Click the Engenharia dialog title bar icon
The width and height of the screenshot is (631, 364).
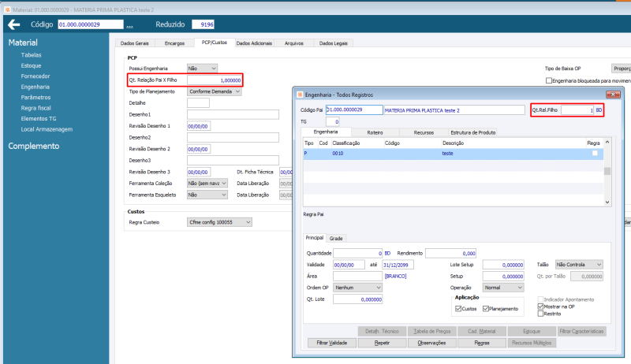tap(300, 95)
